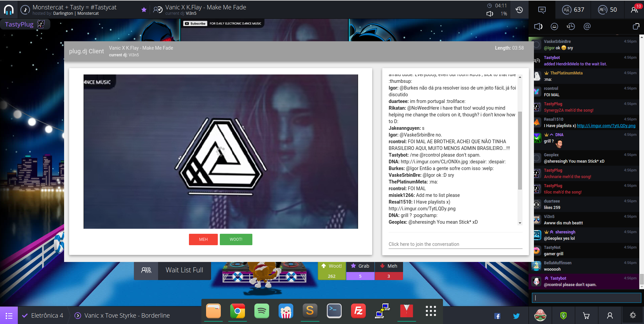
Task: Launch Sublime Text from dock
Action: 310,311
